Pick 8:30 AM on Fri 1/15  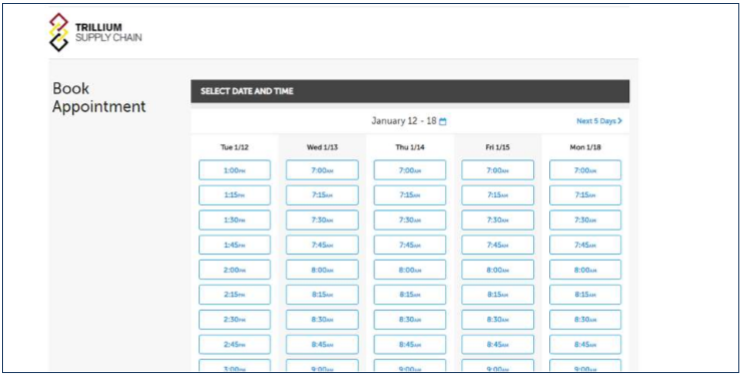[498, 320]
